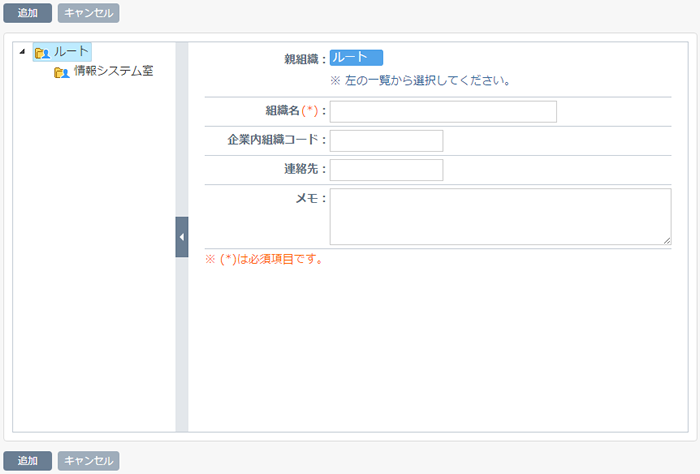Image resolution: width=700 pixels, height=474 pixels.
Task: Select ルート in the organization tree
Action: pos(71,52)
